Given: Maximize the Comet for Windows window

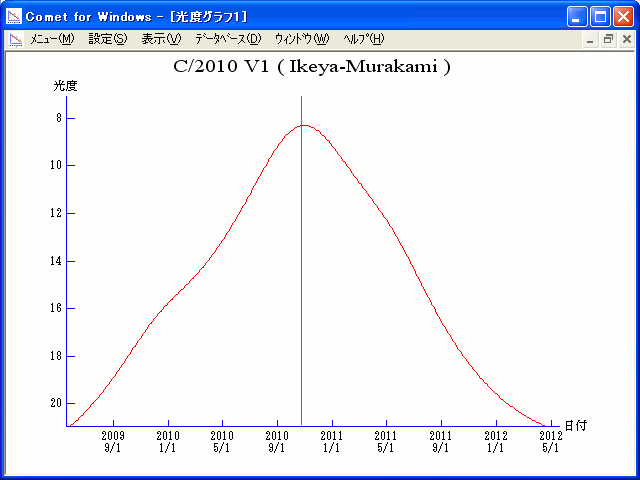Looking at the screenshot, I should click(600, 16).
